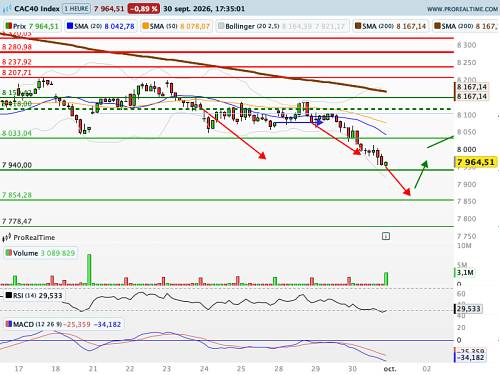
Task: Select the 7 854,28 support level label
Action: (x=17, y=195)
